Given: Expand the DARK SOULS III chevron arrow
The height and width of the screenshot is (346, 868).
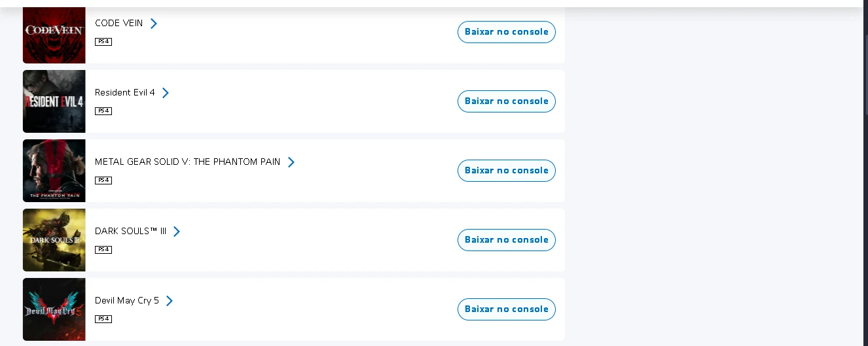Looking at the screenshot, I should tap(177, 232).
